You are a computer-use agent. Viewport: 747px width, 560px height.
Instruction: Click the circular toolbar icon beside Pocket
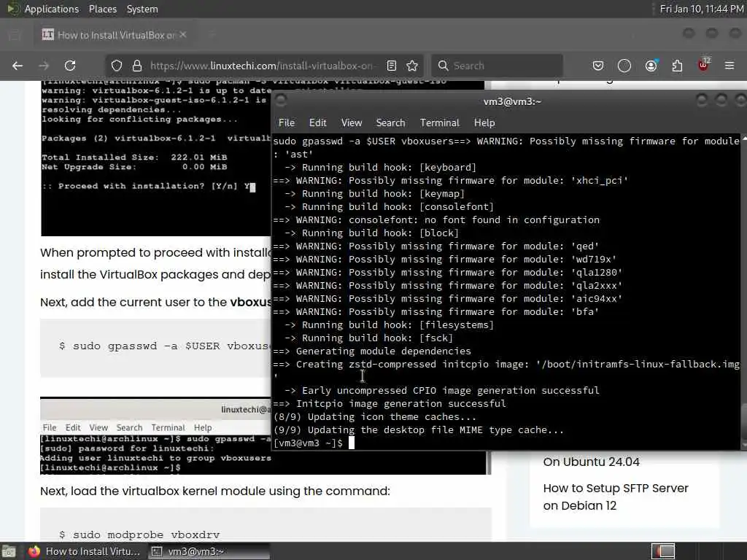tap(624, 66)
